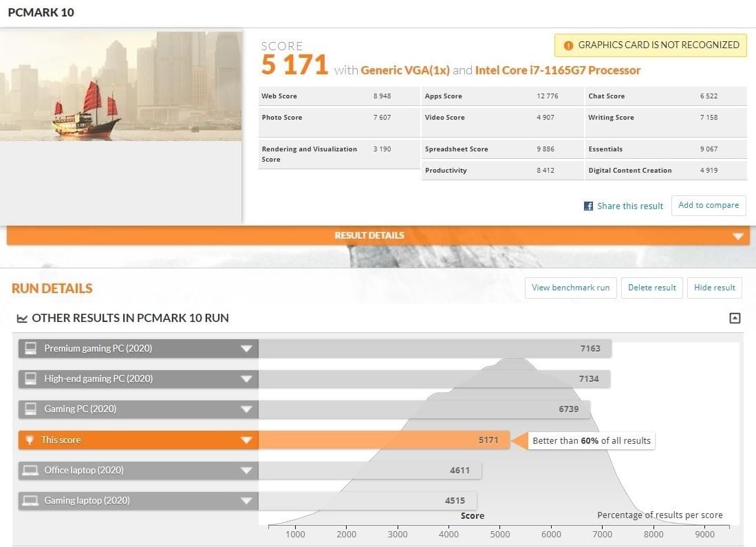Click the Spreadsheet Score row
756x547 pixels.
click(502, 149)
